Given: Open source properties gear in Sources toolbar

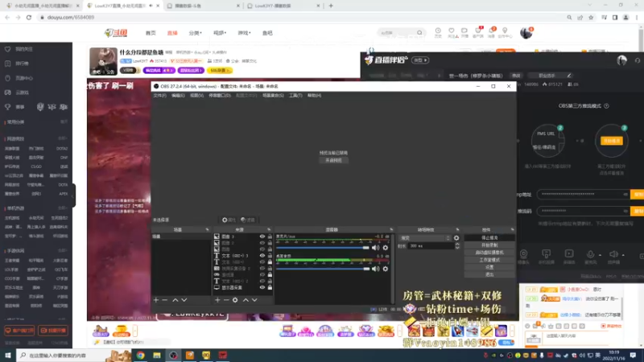Looking at the screenshot, I should (235, 300).
